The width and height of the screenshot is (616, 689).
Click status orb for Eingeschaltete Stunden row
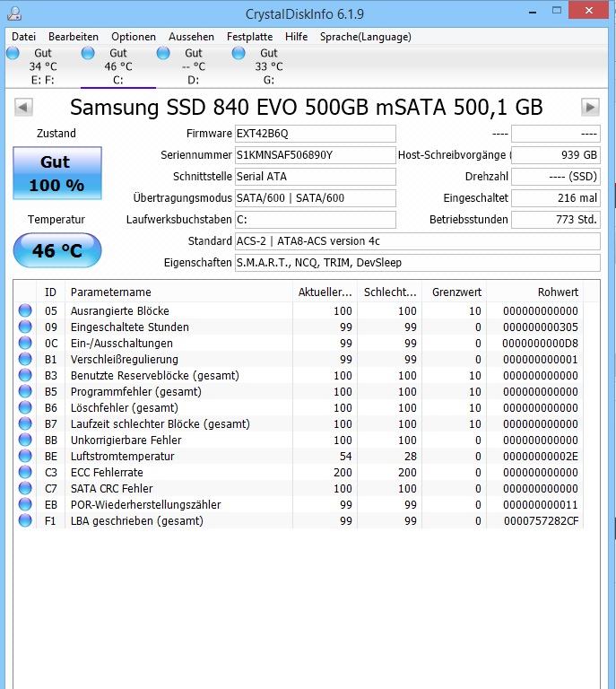[25, 327]
